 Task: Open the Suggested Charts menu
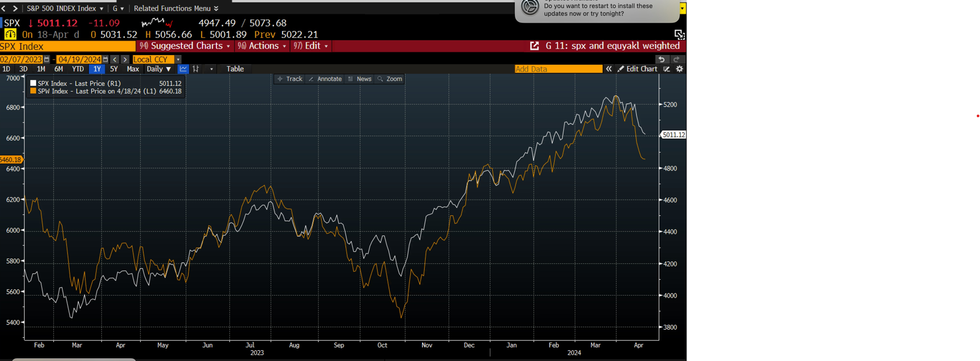(x=186, y=46)
